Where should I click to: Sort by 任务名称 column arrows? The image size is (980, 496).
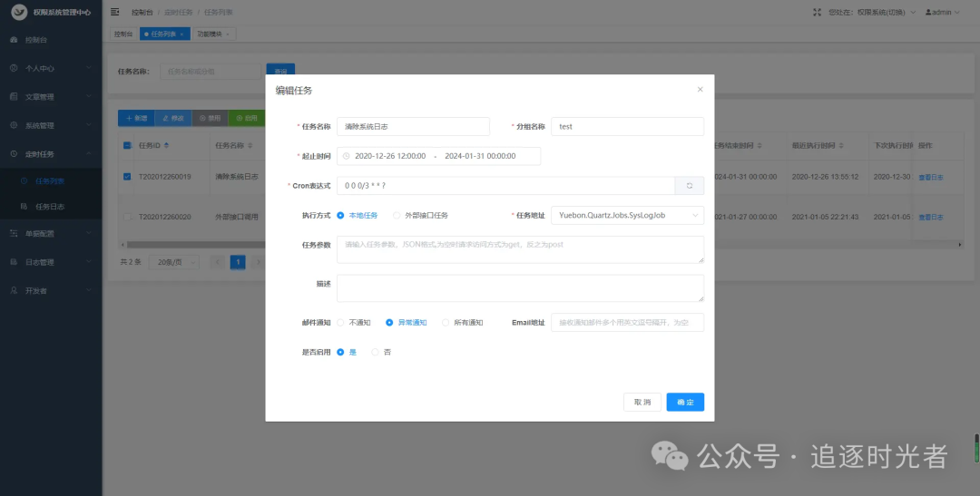[250, 146]
